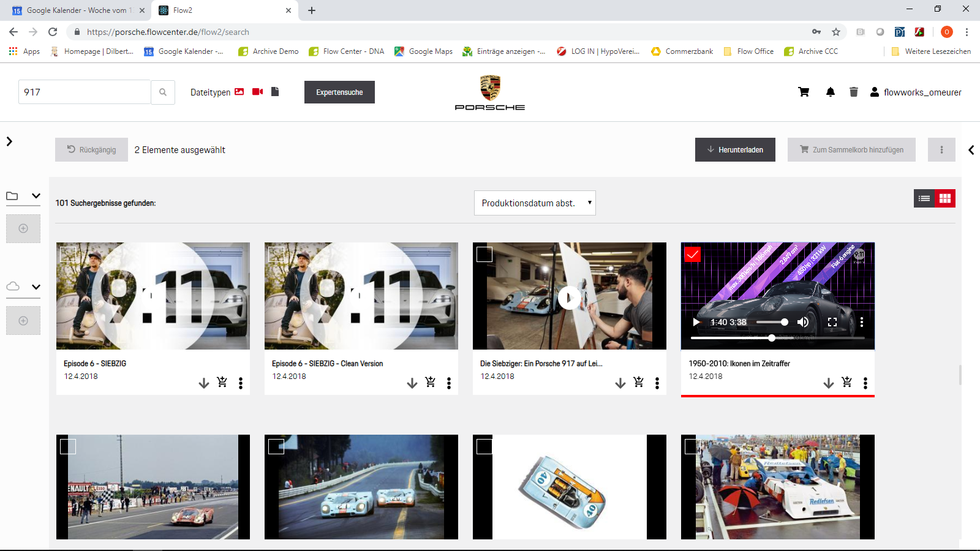The height and width of the screenshot is (551, 980).
Task: Open notifications bell icon
Action: coord(831,92)
